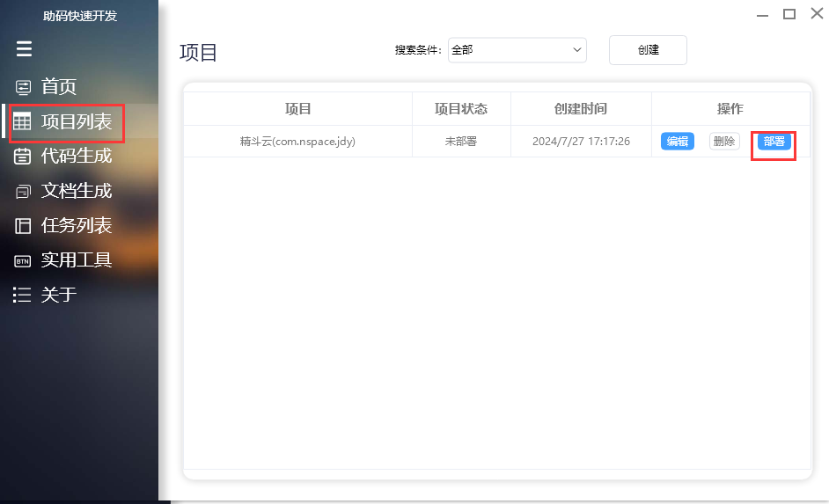Viewport: 829px width, 504px height.
Task: Click the 部署 button for 精斗云 project
Action: pyautogui.click(x=774, y=142)
